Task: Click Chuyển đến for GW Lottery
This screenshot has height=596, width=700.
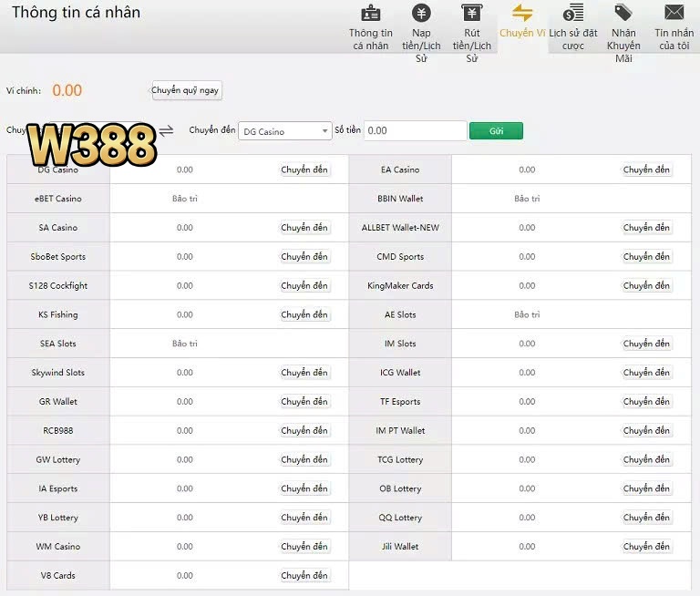Action: [x=304, y=460]
